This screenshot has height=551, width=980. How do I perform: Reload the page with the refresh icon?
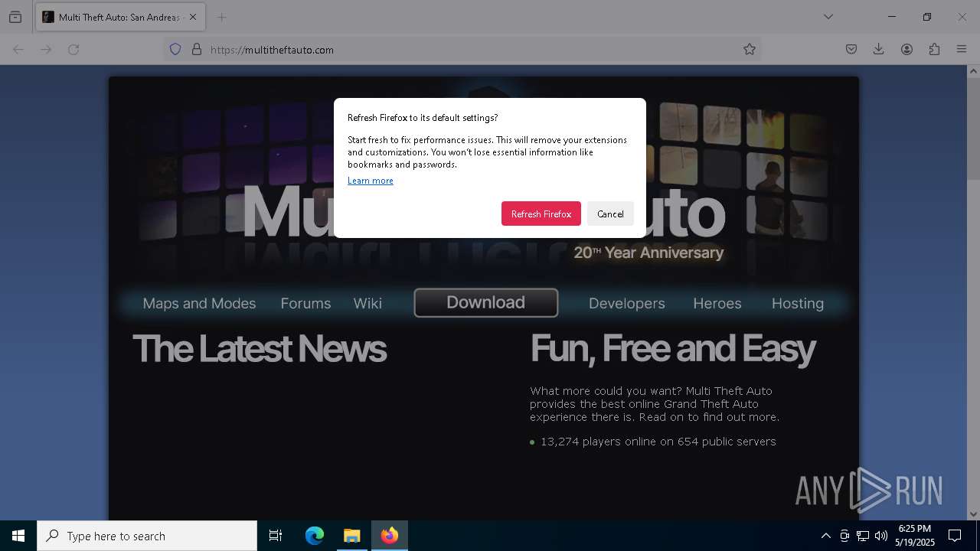pos(73,49)
